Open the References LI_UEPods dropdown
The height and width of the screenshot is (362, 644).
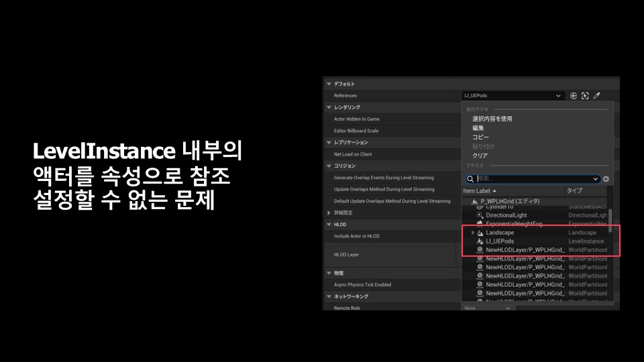(x=513, y=96)
